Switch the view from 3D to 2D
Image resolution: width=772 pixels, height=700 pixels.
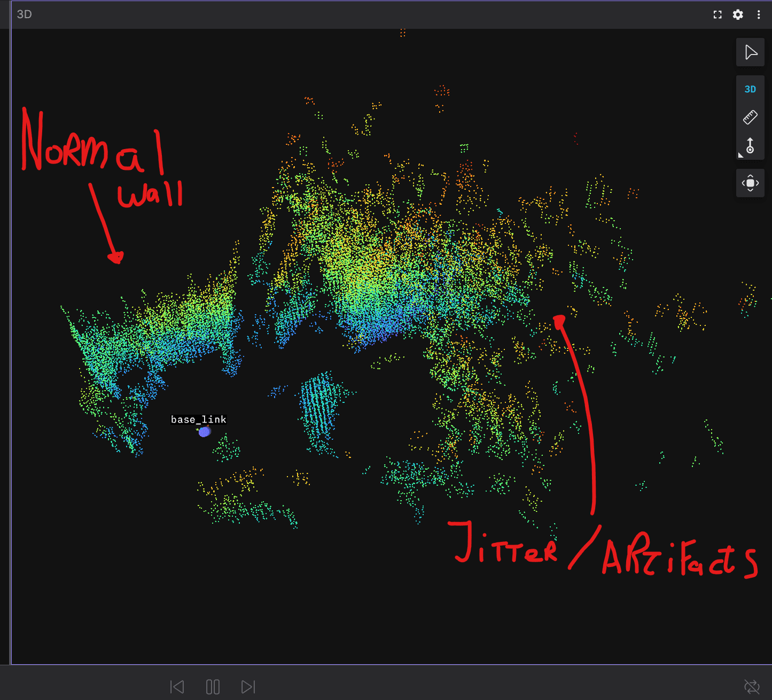point(750,89)
